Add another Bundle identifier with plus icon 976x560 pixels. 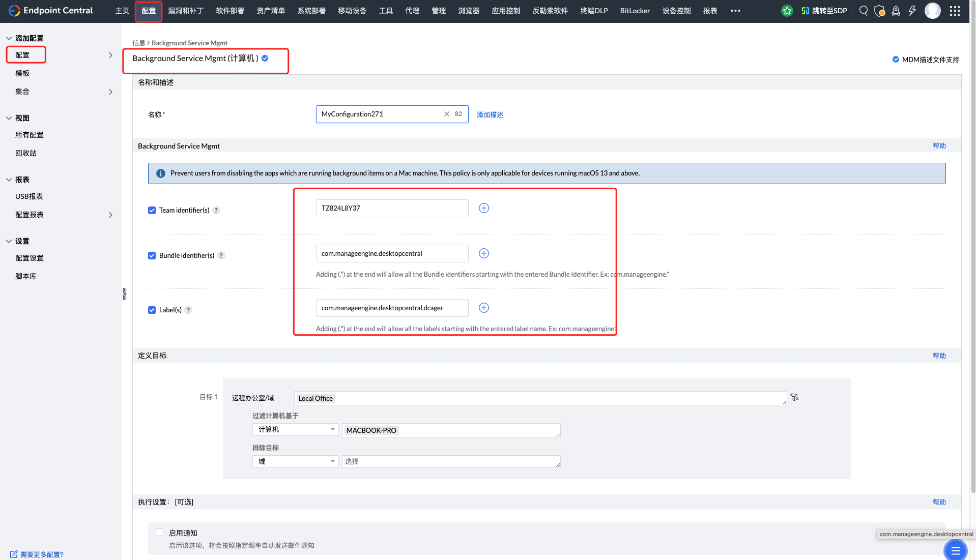484,253
